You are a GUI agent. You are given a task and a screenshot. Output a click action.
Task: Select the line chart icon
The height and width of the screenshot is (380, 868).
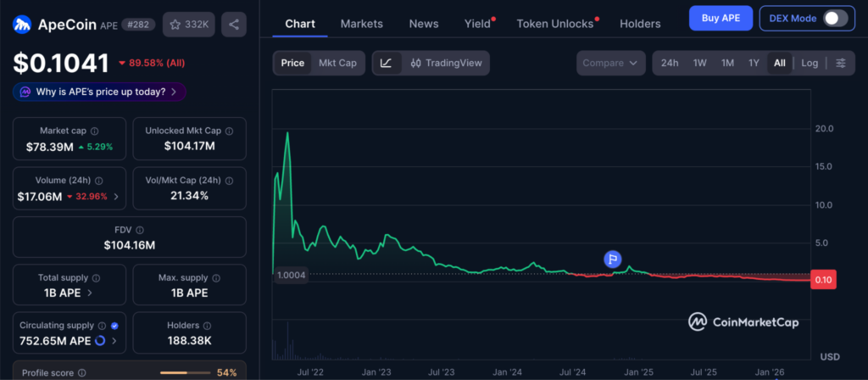tap(386, 63)
